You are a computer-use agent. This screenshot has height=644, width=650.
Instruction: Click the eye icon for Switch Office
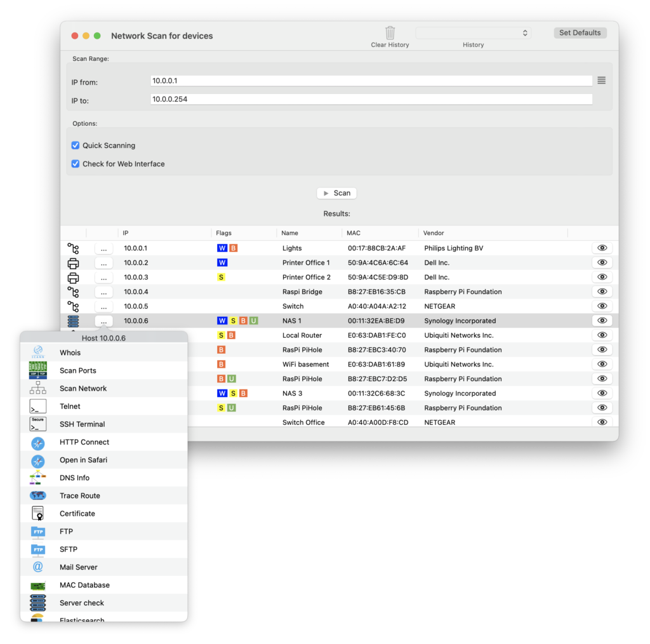point(602,422)
